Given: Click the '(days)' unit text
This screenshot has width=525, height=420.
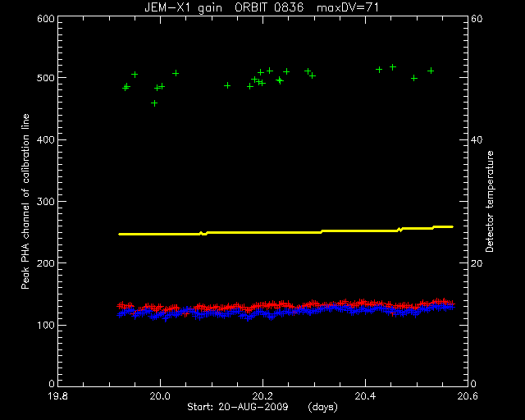Looking at the screenshot, I should 322,407.
